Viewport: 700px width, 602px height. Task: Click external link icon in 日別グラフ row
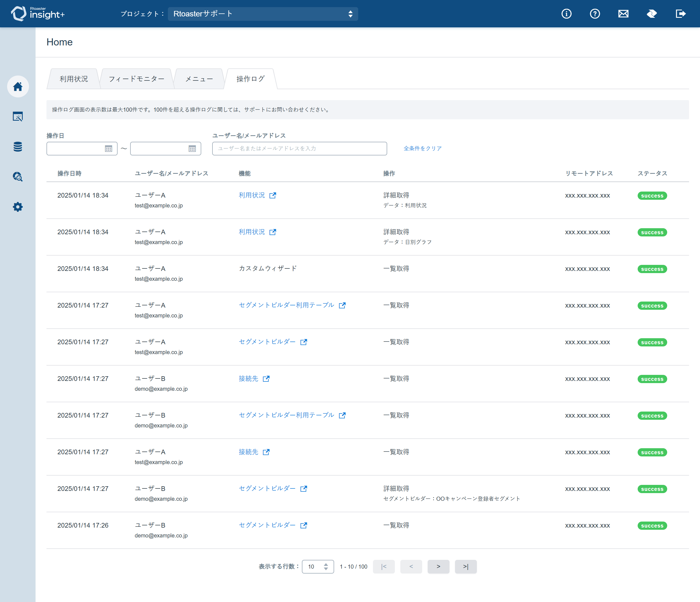click(x=273, y=232)
